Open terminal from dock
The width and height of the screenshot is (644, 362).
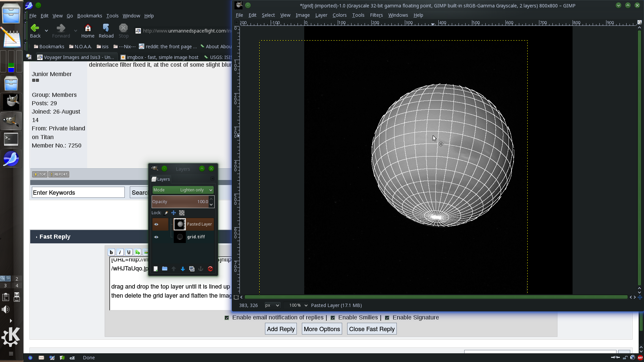[11, 139]
